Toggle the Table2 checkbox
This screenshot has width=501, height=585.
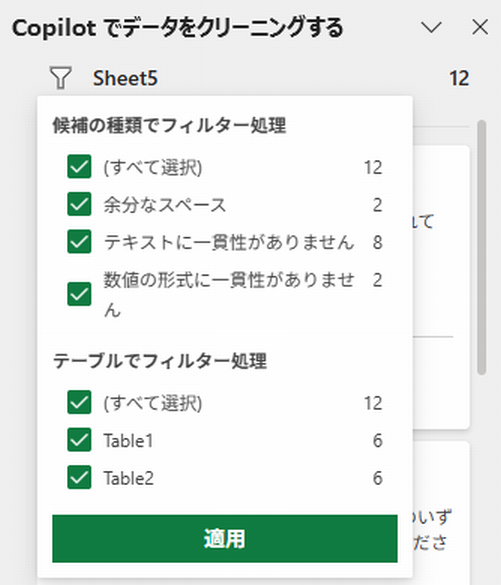pyautogui.click(x=79, y=477)
